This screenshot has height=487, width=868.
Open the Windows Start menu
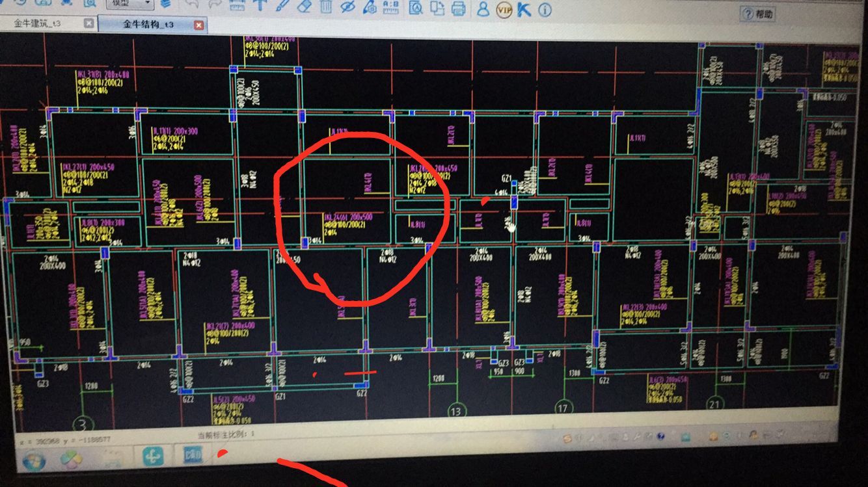tap(34, 461)
